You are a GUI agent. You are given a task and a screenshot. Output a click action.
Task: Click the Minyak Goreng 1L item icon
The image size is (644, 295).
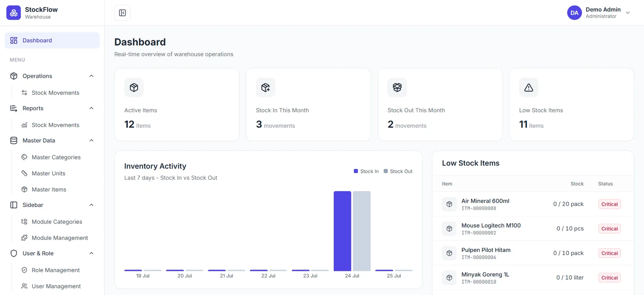tap(449, 278)
